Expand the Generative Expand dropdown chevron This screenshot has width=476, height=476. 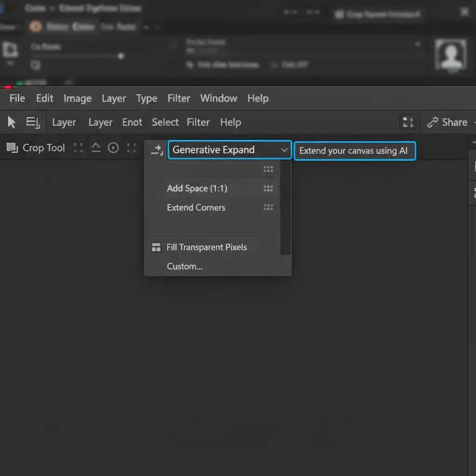(284, 150)
